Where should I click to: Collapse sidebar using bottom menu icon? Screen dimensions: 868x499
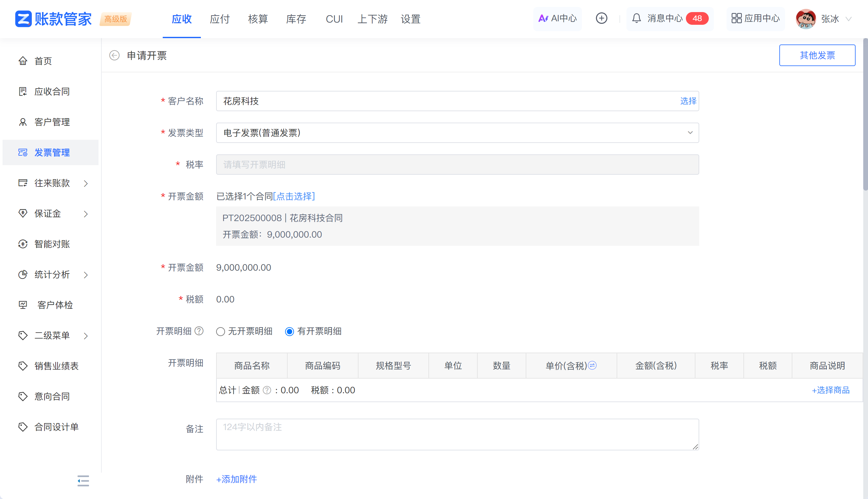(83, 481)
